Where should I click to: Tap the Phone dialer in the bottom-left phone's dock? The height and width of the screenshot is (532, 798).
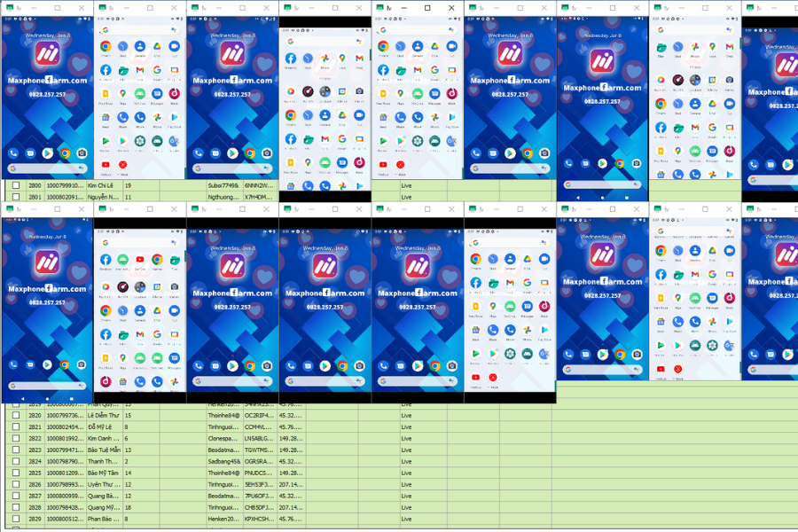(14, 364)
